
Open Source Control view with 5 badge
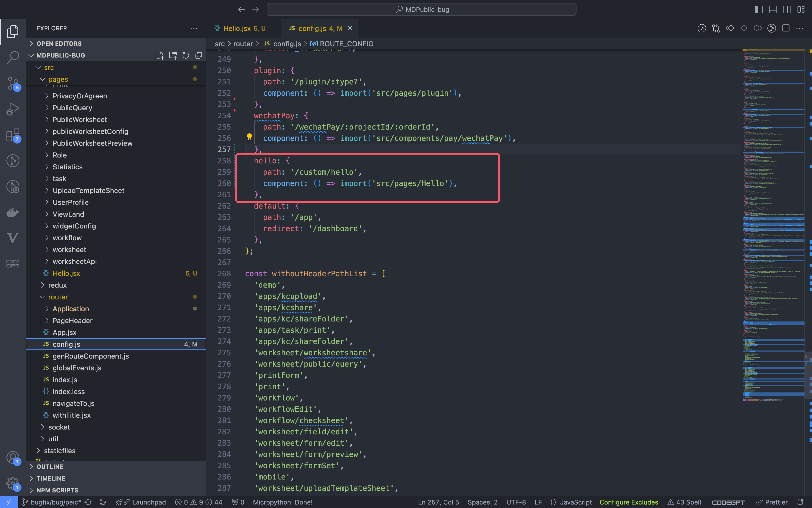[x=13, y=83]
